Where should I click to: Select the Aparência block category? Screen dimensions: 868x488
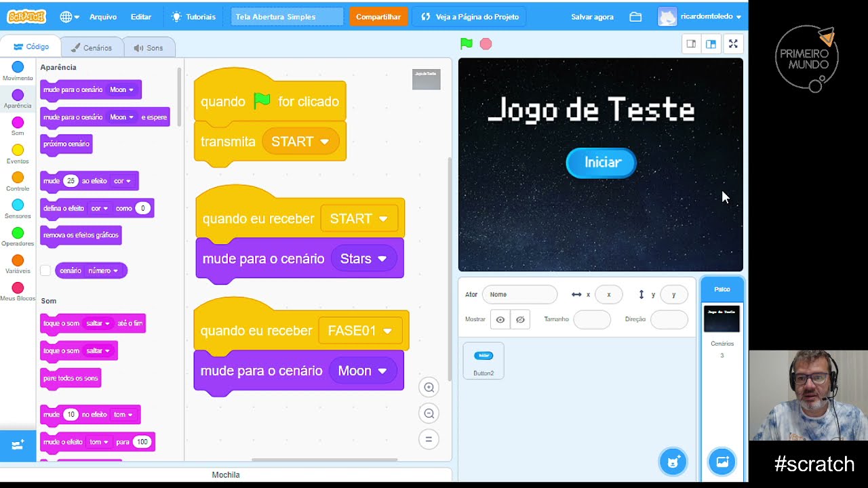[18, 99]
